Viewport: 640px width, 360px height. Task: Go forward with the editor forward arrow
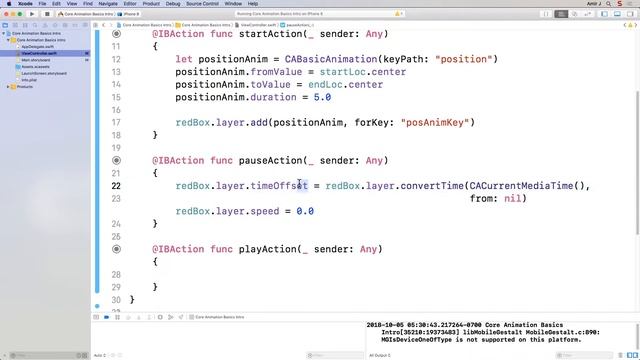(x=111, y=25)
